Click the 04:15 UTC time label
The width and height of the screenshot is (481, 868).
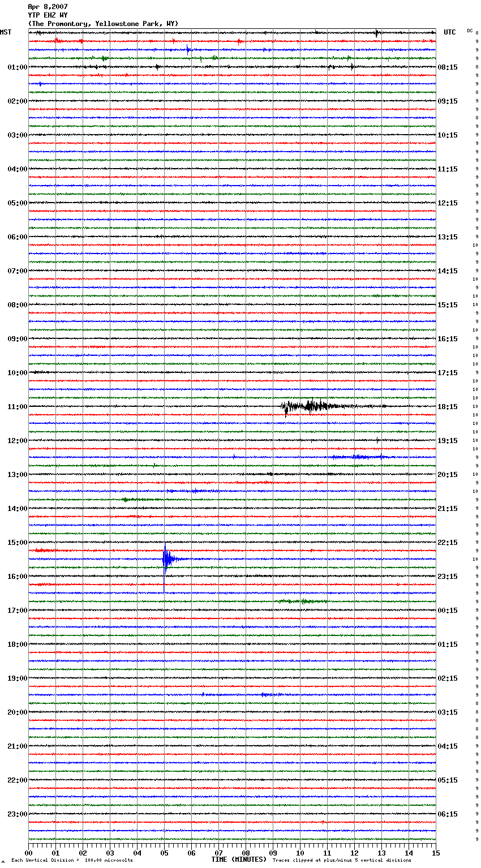(x=448, y=746)
